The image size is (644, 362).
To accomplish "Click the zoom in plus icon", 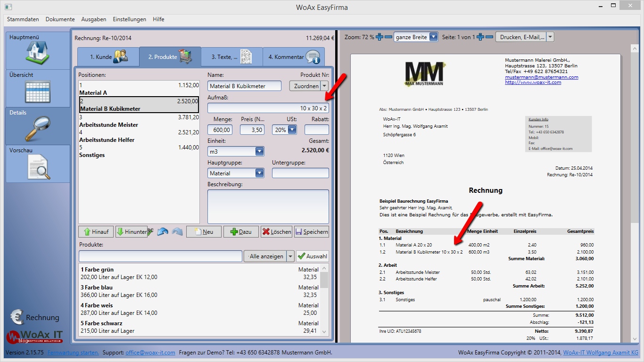I will [380, 37].
